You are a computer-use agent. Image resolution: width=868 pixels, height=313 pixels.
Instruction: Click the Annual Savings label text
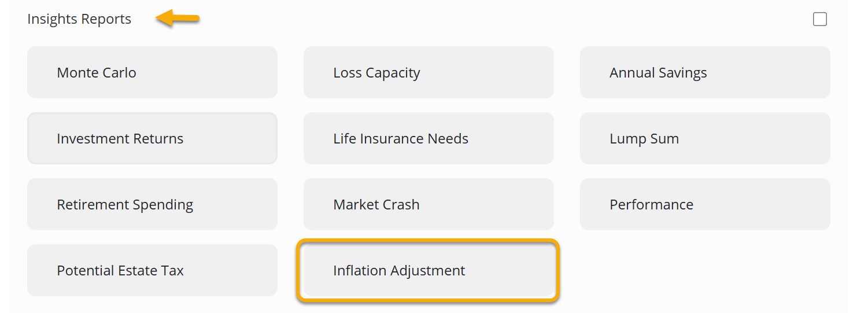pyautogui.click(x=658, y=73)
